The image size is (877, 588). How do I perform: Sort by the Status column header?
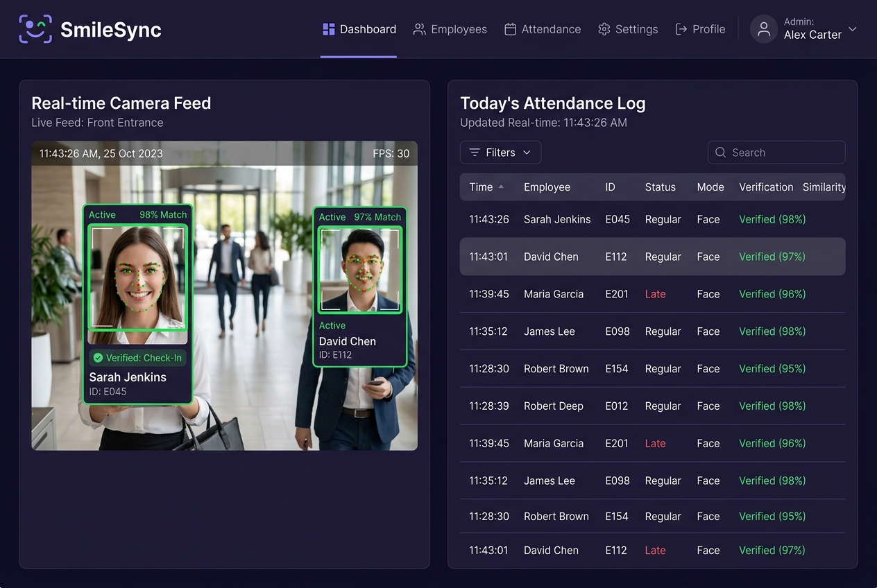(x=660, y=187)
